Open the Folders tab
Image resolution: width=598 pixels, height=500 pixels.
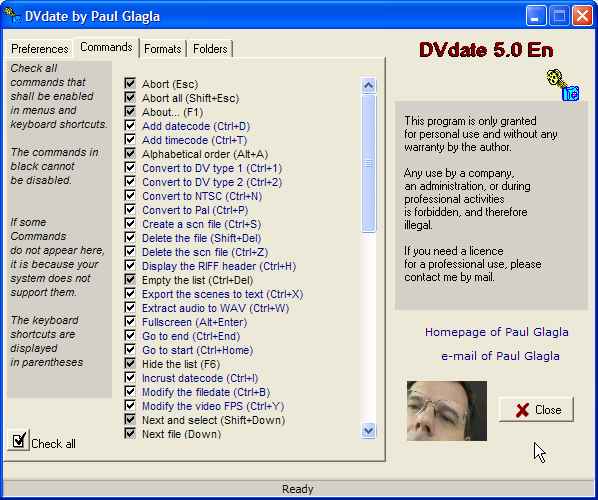tap(210, 49)
